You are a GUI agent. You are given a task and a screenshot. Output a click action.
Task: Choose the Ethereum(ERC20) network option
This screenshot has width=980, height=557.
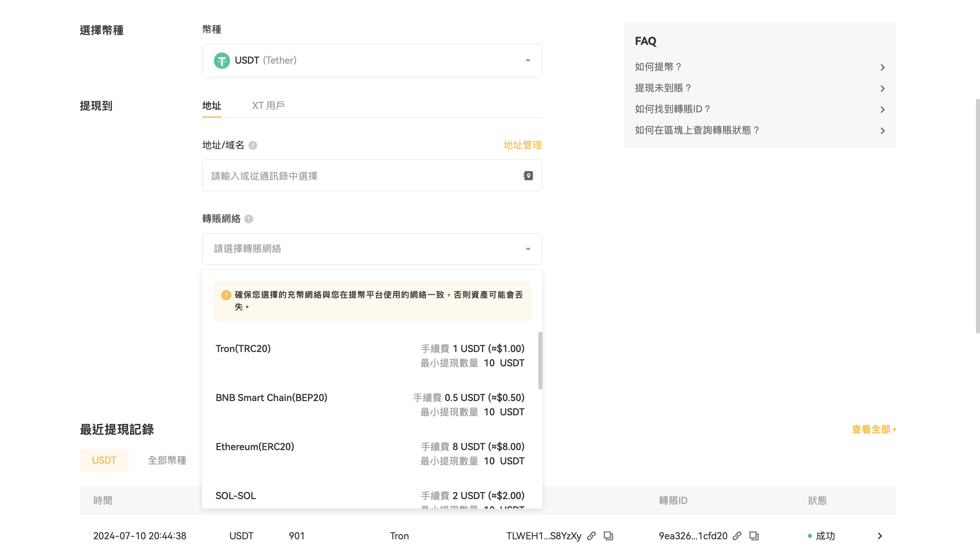coord(370,454)
